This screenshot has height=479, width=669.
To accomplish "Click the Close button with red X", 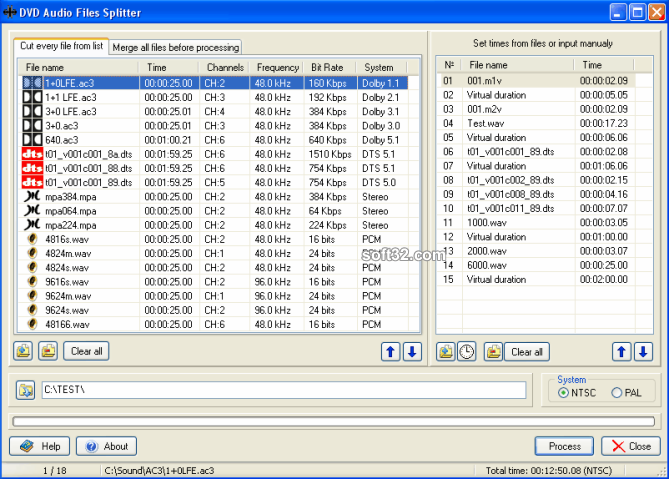I will pyautogui.click(x=631, y=446).
